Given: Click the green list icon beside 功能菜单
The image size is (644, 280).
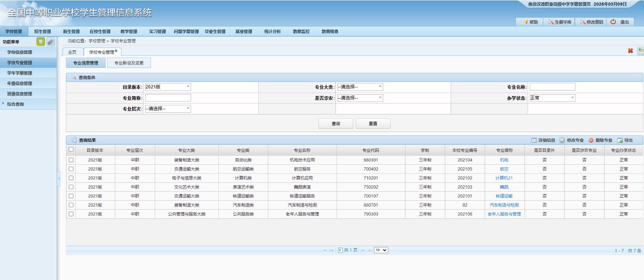Looking at the screenshot, I should point(41,41).
